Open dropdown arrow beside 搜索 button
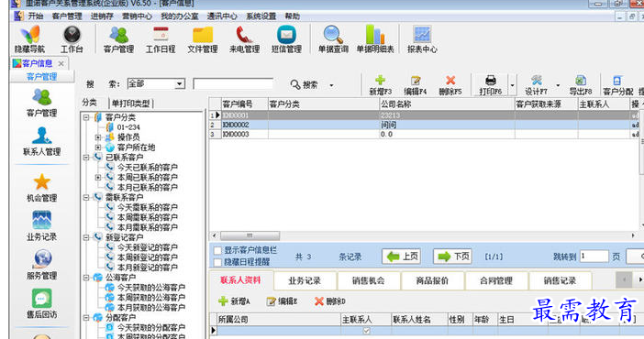Viewport: 644px width, 339px height. tap(331, 85)
